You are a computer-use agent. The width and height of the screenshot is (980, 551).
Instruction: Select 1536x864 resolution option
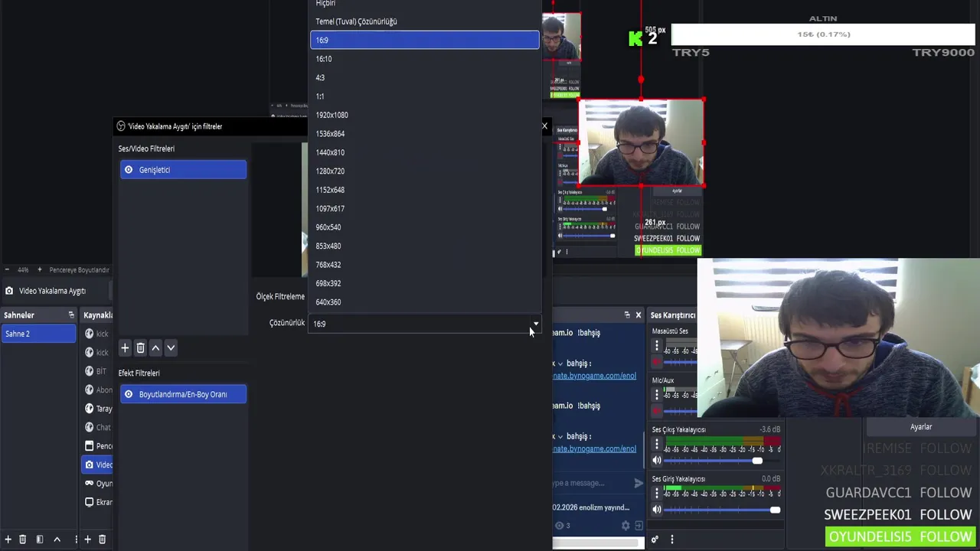[x=425, y=134]
